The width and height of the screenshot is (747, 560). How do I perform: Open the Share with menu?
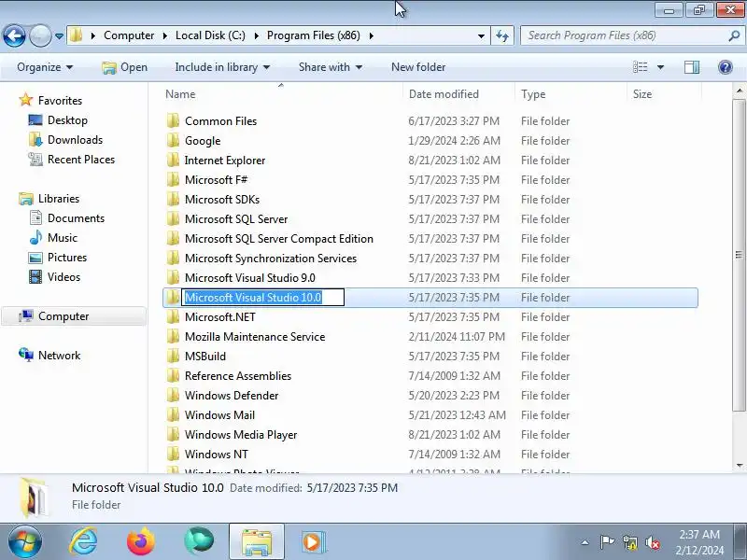pos(331,67)
